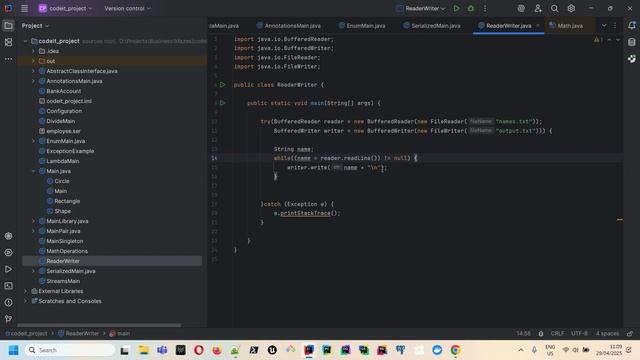
Task: Change CRLF line separator
Action: point(557,333)
